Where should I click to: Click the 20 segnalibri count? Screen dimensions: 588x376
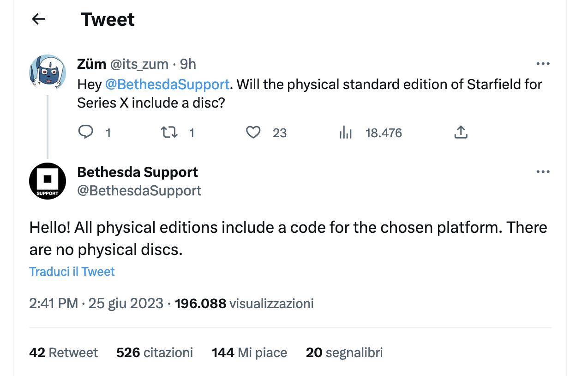(344, 353)
